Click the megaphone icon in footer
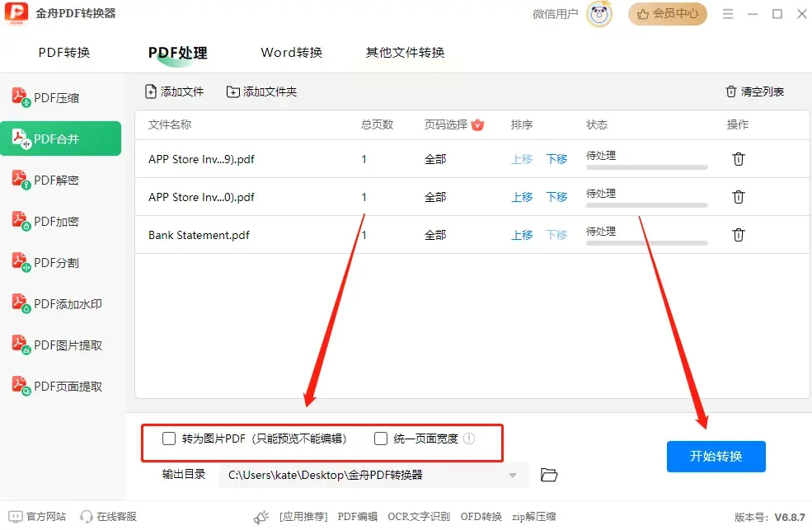812x530 pixels. coord(261,517)
